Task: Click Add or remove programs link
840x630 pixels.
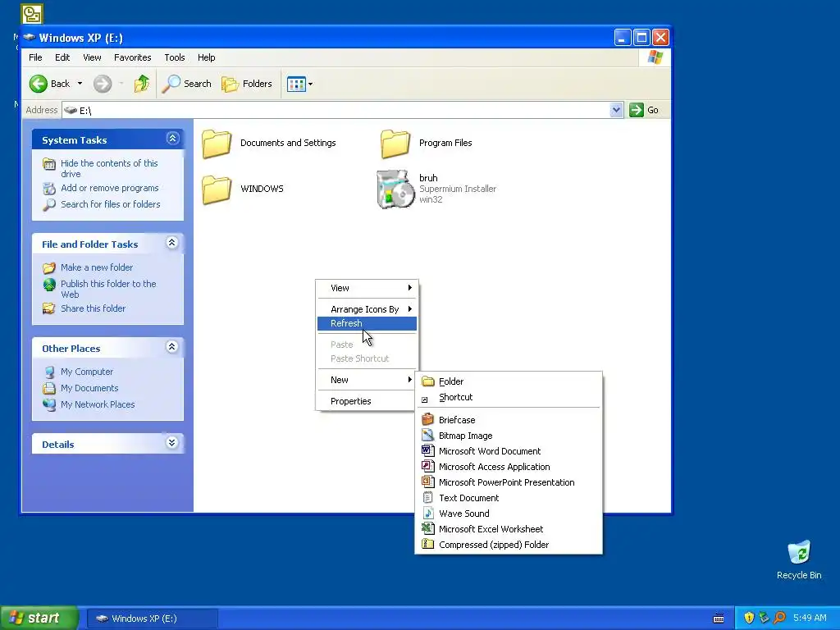Action: (109, 188)
